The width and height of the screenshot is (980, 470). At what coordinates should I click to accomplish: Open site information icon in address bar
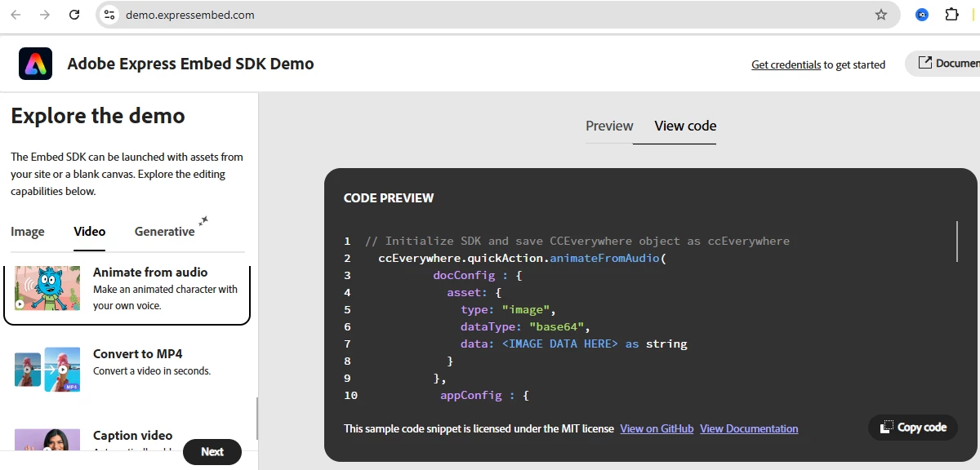(x=110, y=15)
